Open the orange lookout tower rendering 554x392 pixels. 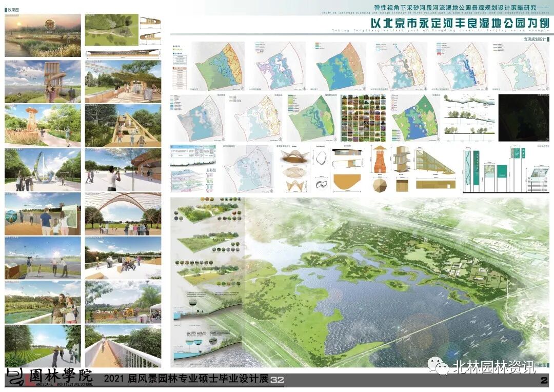click(43, 126)
